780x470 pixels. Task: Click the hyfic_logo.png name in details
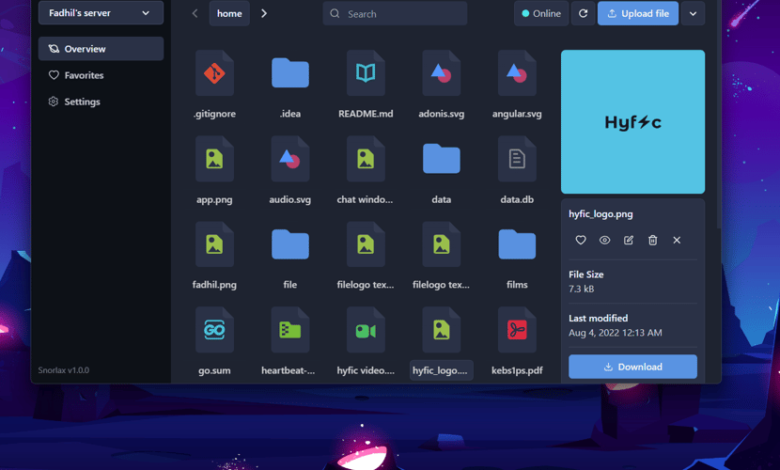601,214
